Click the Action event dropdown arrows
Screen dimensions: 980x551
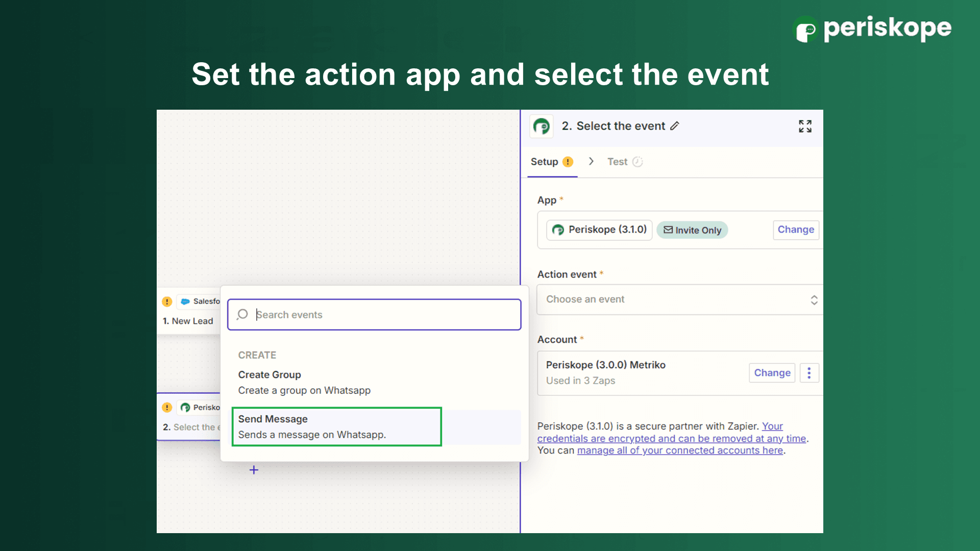(814, 300)
